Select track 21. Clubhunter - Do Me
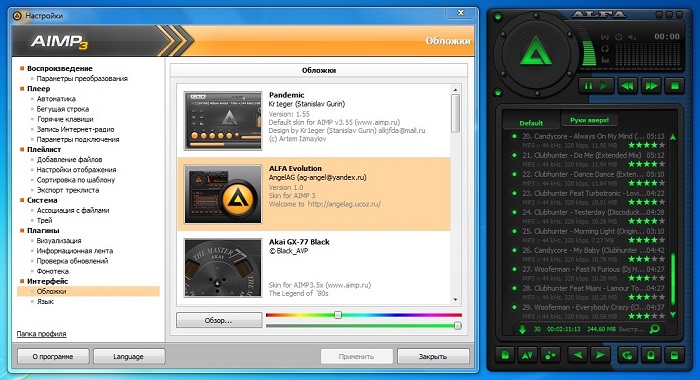The width and height of the screenshot is (700, 380). 589,159
